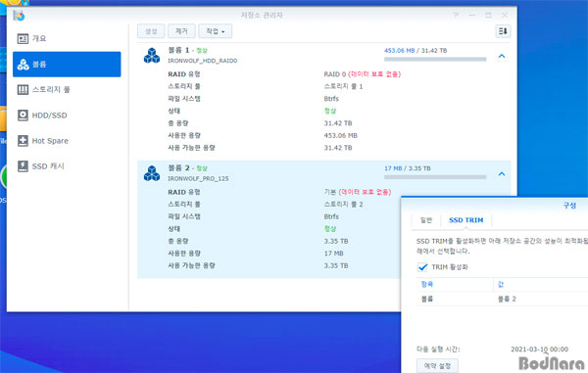Click Btrfs file system value of 볼륨 2
The height and width of the screenshot is (373, 588).
pyautogui.click(x=331, y=216)
